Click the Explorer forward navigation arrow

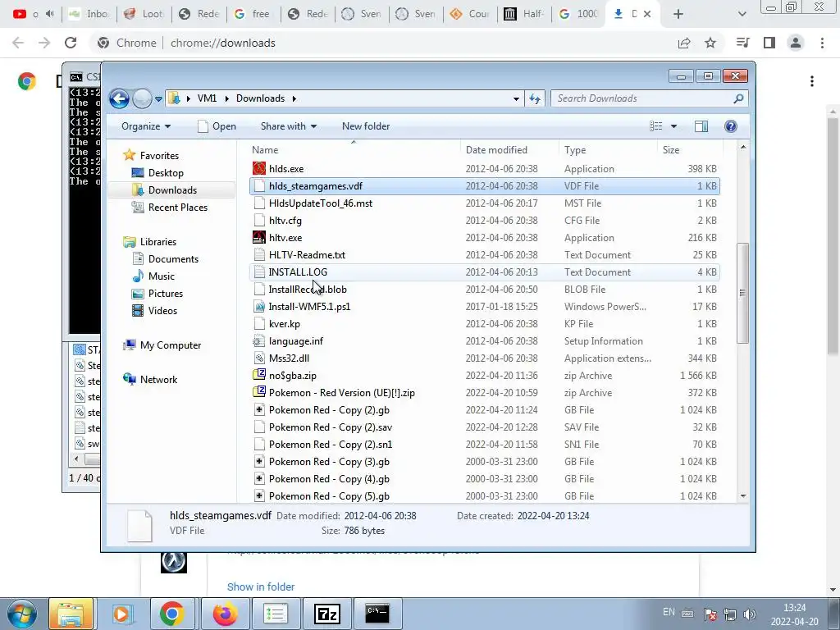142,98
